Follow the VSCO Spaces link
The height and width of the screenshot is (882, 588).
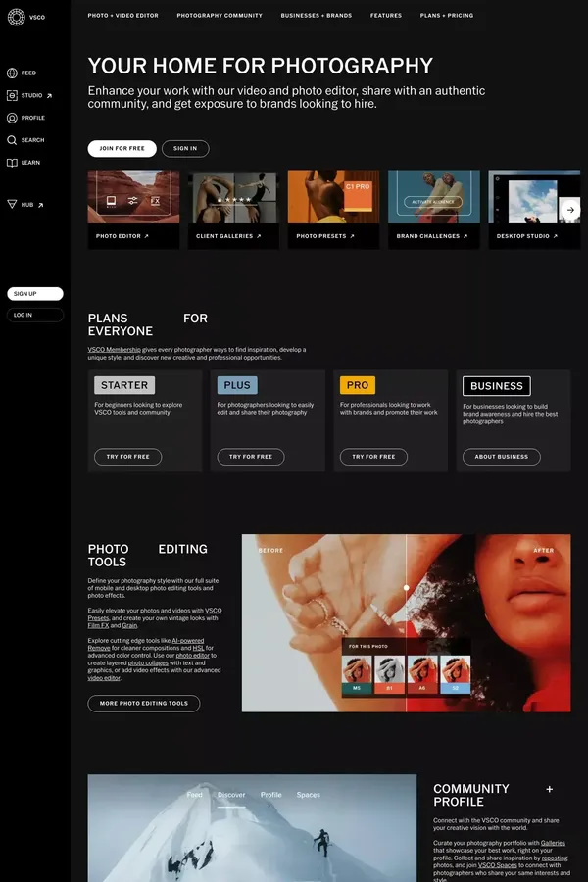pos(498,865)
